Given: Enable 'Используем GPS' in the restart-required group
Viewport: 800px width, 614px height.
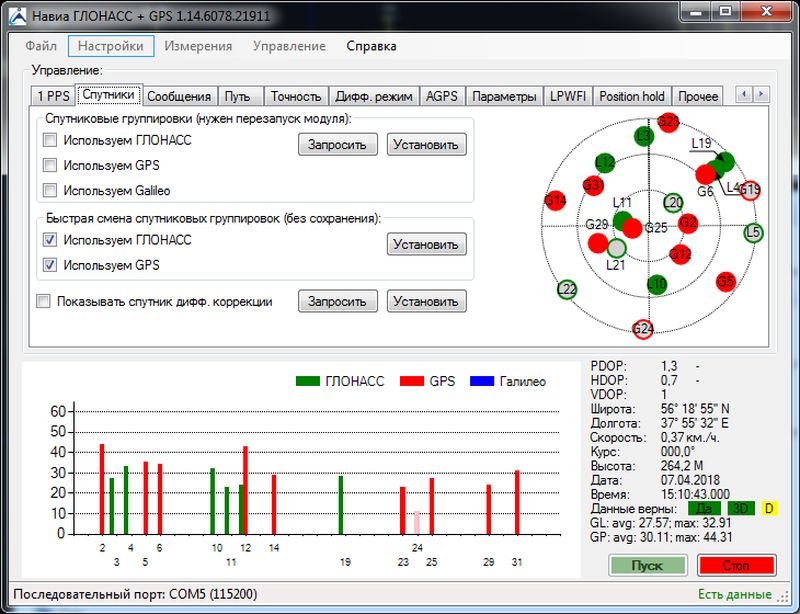Looking at the screenshot, I should (49, 165).
